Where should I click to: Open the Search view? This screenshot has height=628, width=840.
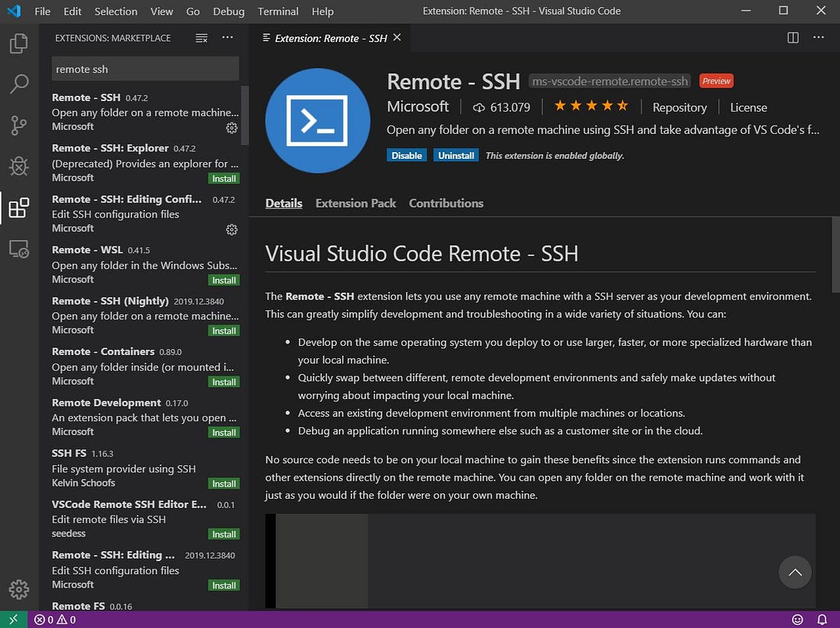click(x=19, y=84)
